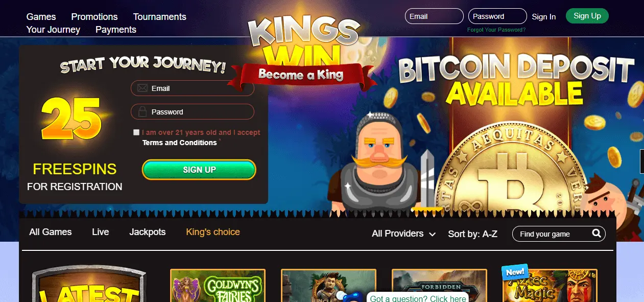This screenshot has height=302, width=644.
Task: Click the New badge on Aztec Magic
Action: 514,272
